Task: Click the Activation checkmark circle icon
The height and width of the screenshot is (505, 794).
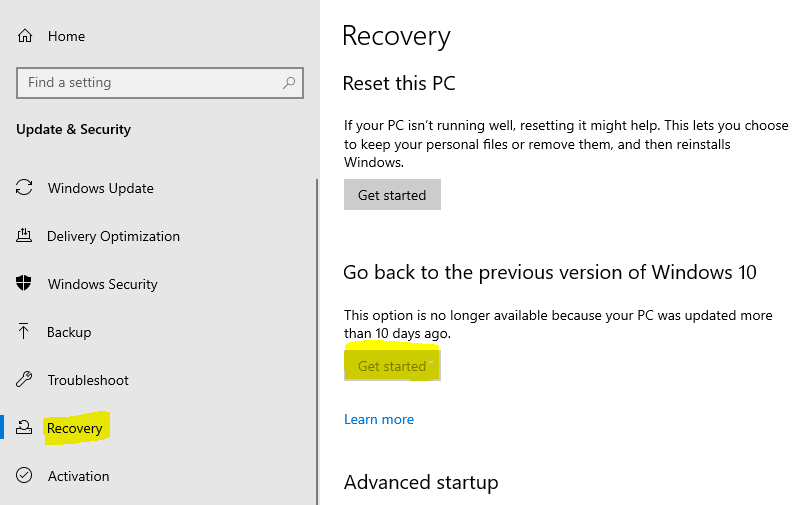Action: (25, 476)
